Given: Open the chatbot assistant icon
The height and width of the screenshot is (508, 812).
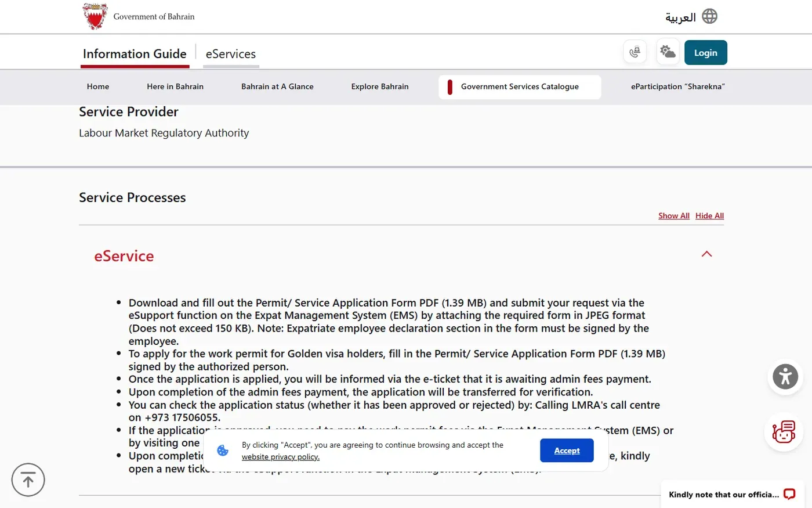Looking at the screenshot, I should pos(784,432).
